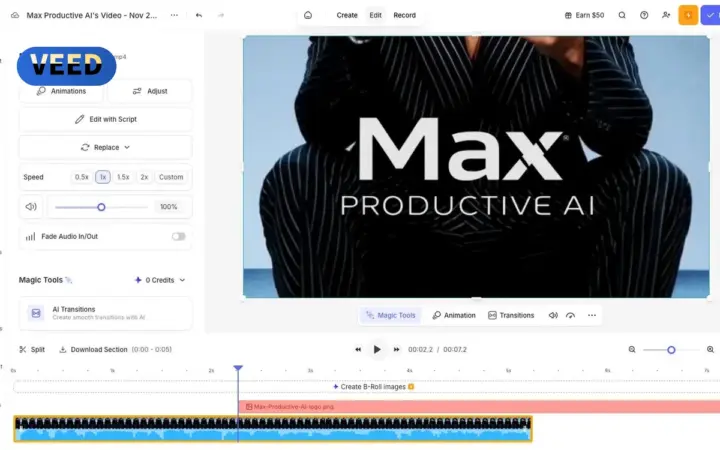Open the help question mark icon
The height and width of the screenshot is (450, 720).
click(644, 15)
